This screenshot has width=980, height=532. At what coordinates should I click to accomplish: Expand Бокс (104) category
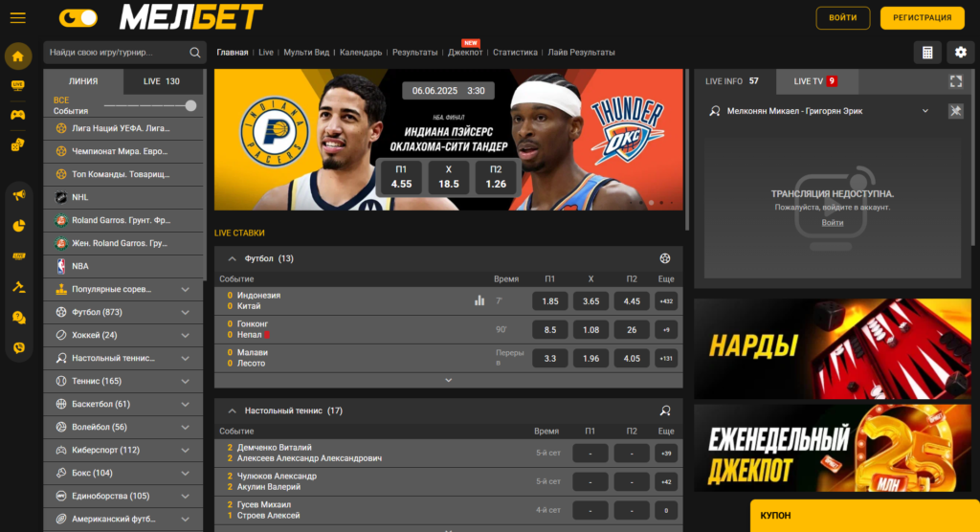coord(123,474)
